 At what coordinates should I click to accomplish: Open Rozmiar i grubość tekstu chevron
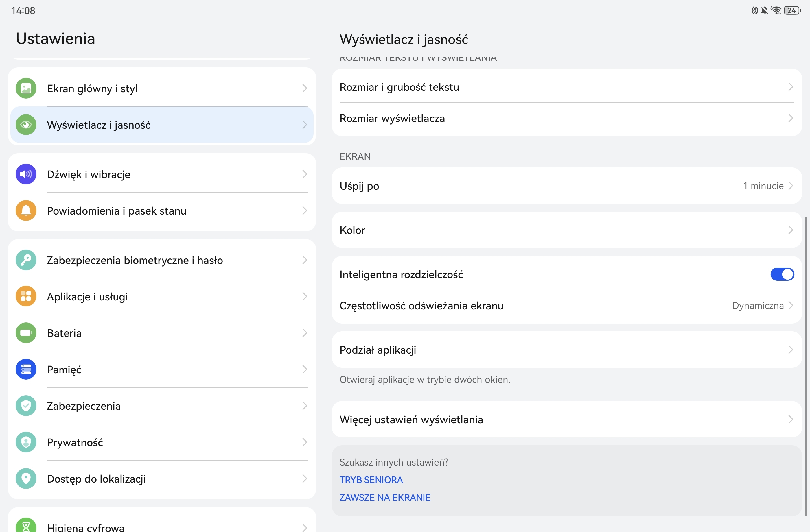coord(791,87)
